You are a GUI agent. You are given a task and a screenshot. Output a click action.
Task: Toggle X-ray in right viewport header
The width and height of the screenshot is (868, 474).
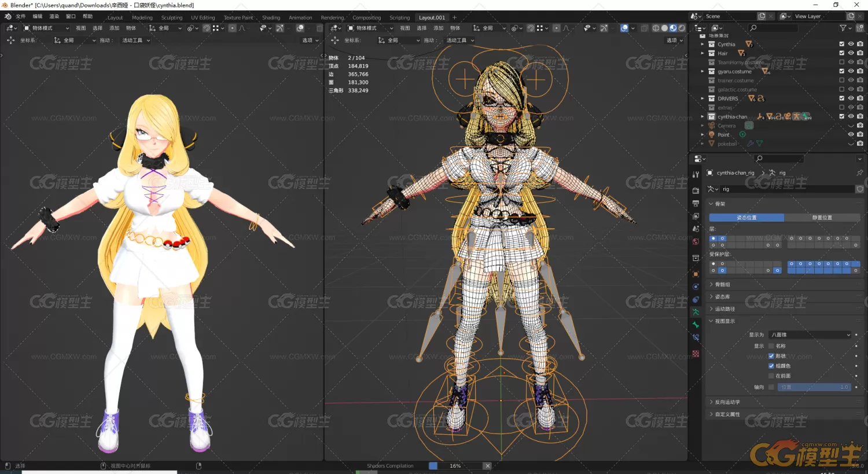coord(644,28)
